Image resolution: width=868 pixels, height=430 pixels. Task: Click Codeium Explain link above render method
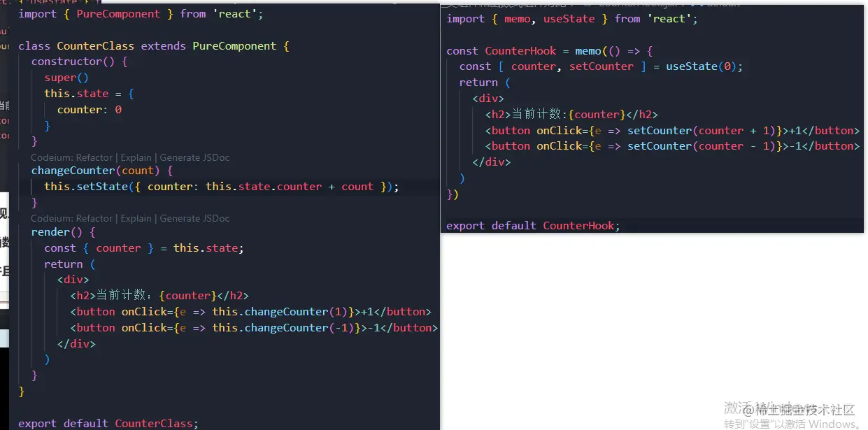[x=137, y=218]
